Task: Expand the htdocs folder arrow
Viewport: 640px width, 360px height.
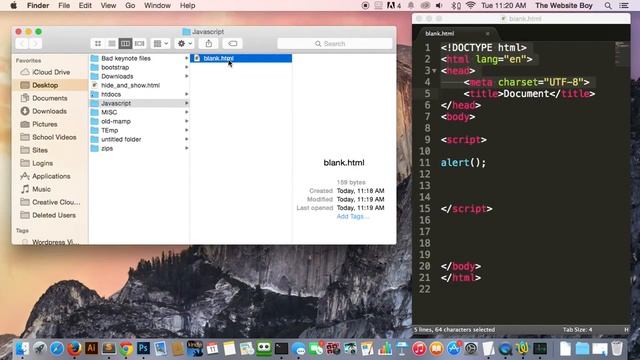Action: pos(187,94)
